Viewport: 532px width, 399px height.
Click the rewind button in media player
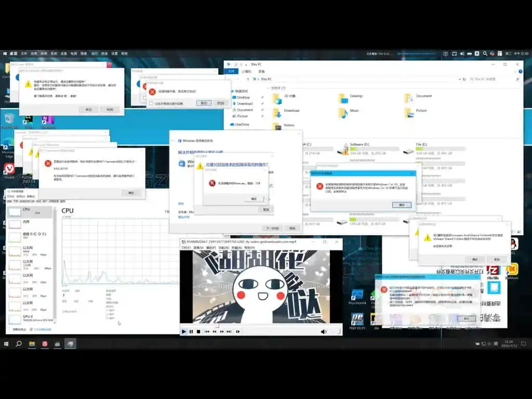click(215, 331)
